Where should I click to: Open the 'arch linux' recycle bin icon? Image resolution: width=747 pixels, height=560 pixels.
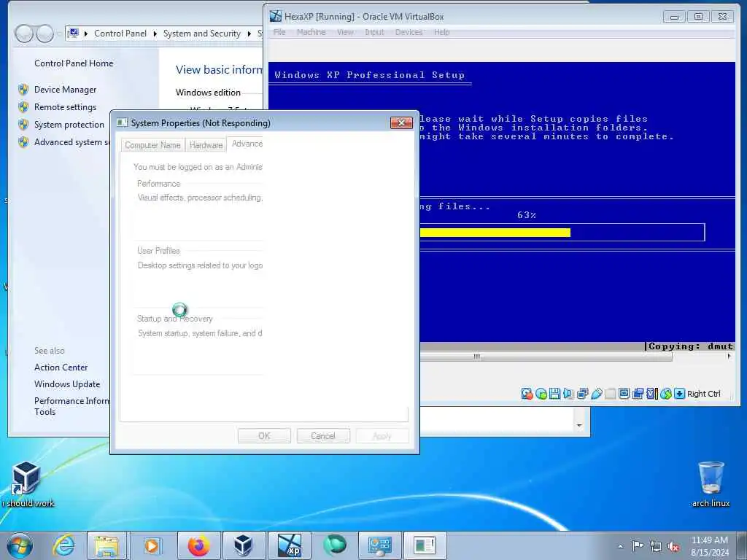coord(711,484)
